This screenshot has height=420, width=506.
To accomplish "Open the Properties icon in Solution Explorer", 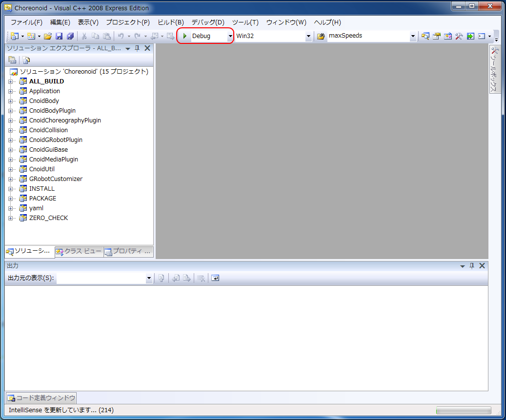I will tap(12, 60).
